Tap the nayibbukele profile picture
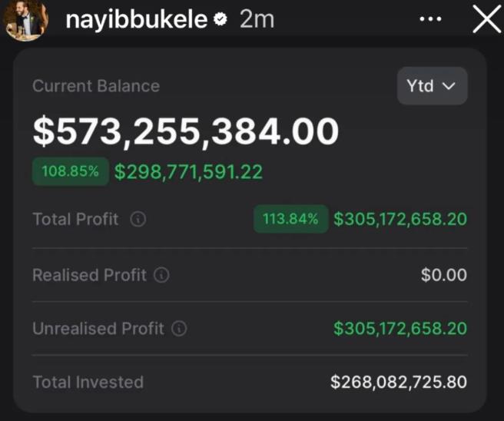504x421 pixels. point(25,20)
